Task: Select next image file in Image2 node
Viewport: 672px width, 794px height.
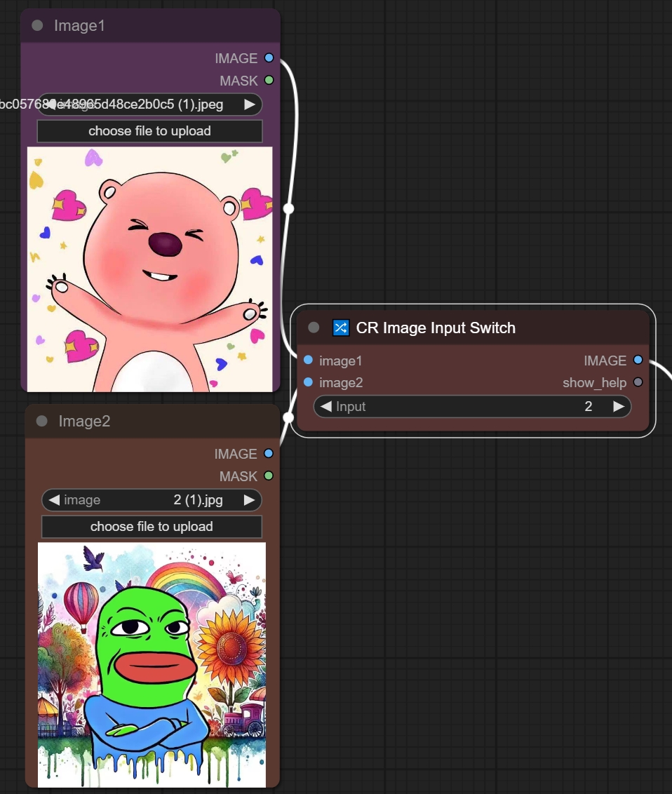Action: (249, 500)
